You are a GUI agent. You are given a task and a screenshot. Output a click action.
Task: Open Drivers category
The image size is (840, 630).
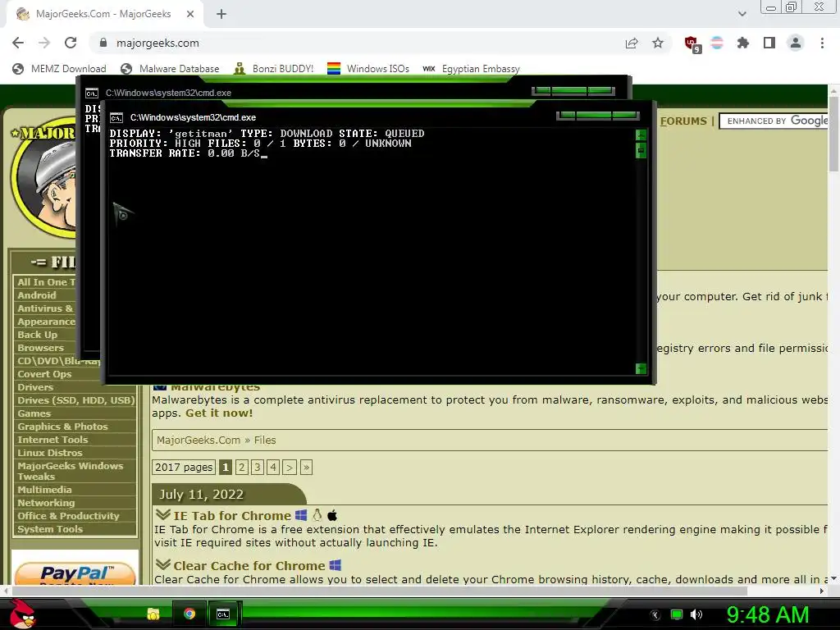tap(35, 387)
